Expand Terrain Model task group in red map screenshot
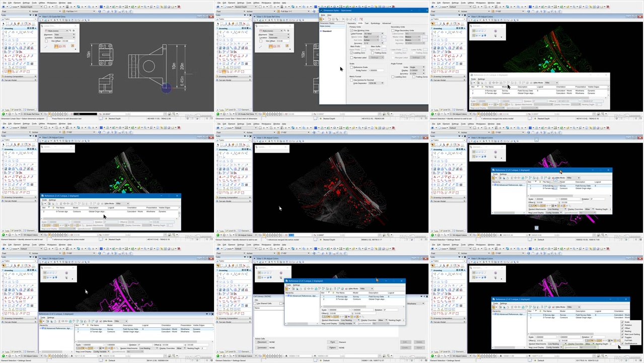Viewport: 644px width, 363px height. pyautogui.click(x=233, y=201)
